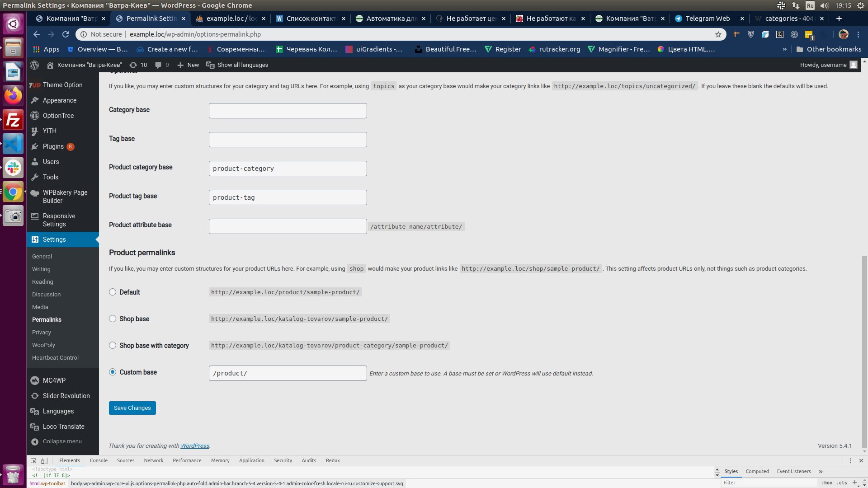Reload the page with the refresh icon
Image resolution: width=868 pixels, height=488 pixels.
66,34
